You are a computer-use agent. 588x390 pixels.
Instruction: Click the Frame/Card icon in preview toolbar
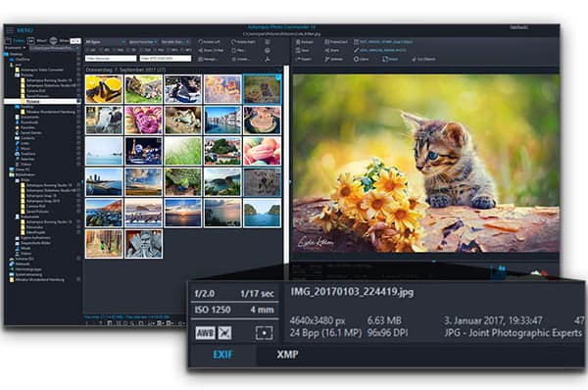(x=327, y=42)
